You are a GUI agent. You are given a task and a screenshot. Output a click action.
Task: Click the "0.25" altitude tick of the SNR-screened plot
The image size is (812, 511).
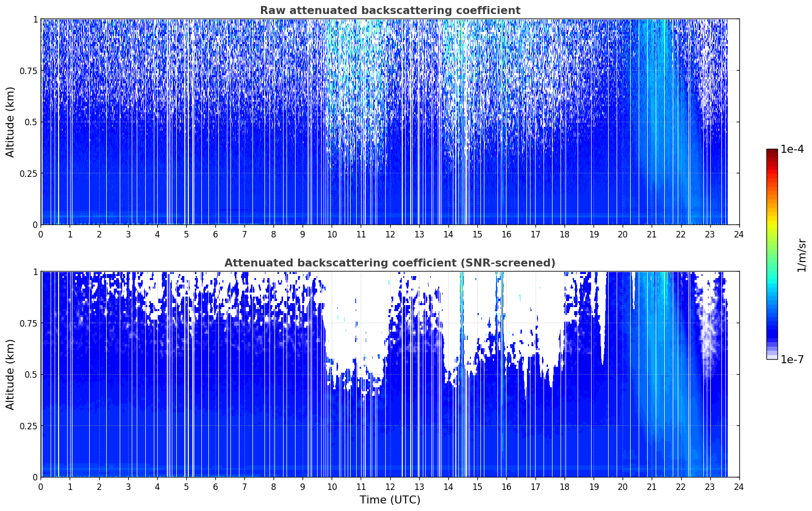29,426
